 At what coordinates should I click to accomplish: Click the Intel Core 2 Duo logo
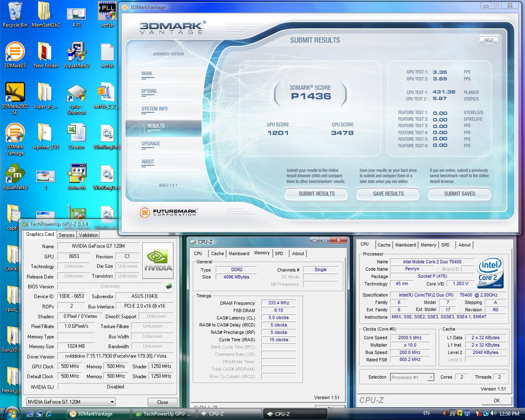click(490, 272)
